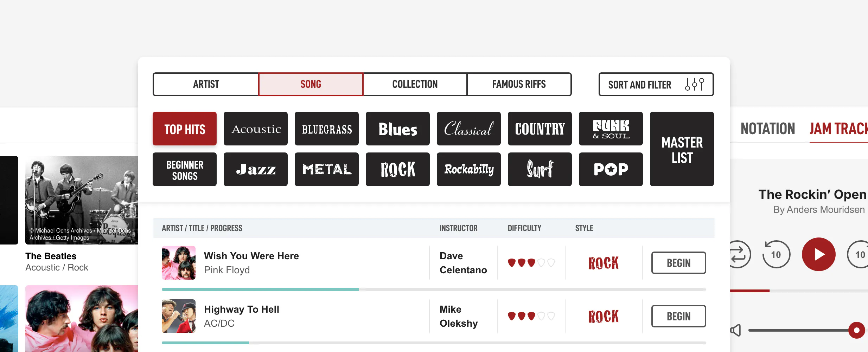Pick the Classical genre tile

[469, 129]
